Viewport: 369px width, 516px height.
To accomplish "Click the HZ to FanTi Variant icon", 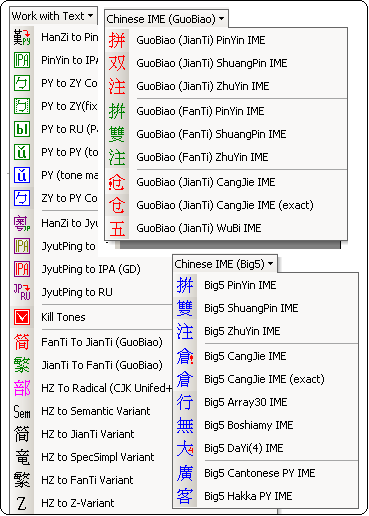I will pos(22,480).
